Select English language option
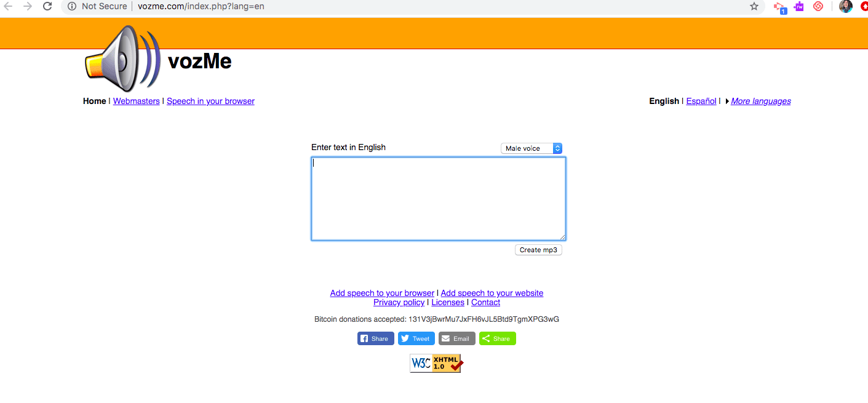This screenshot has width=868, height=403. tap(664, 101)
